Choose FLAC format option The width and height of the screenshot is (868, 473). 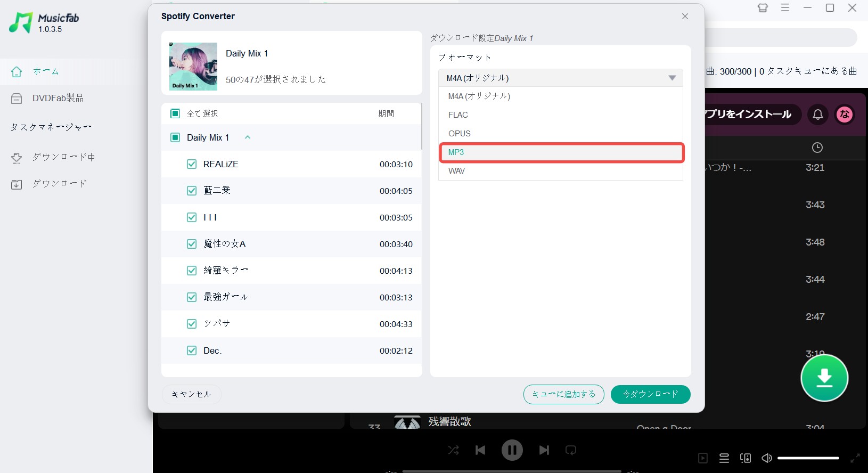pos(560,115)
